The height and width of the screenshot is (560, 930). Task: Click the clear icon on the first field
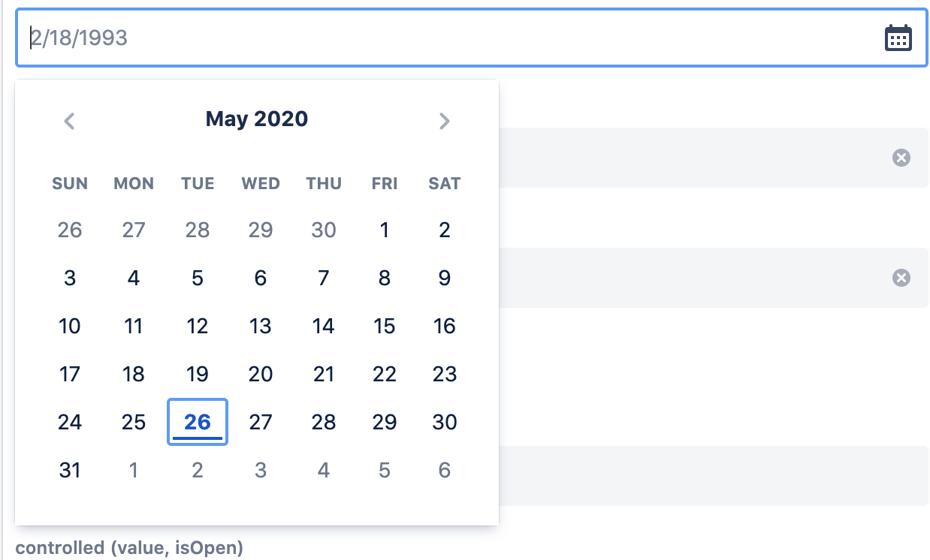(x=901, y=157)
